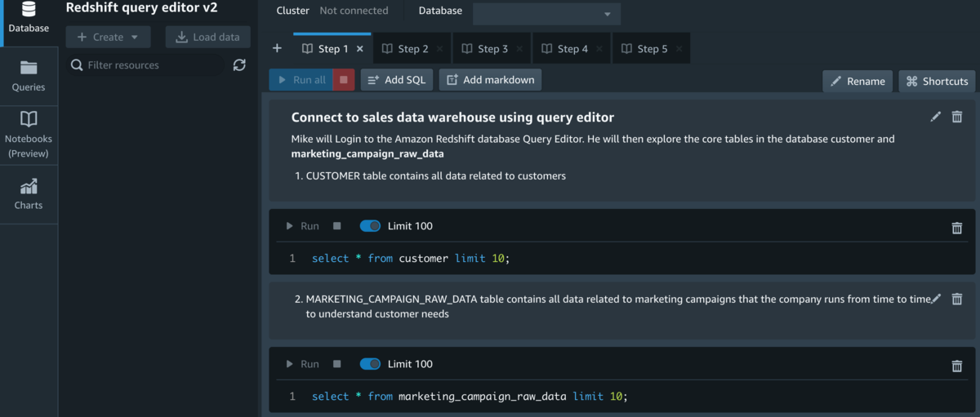Delete the Connect to sales markdown cell
This screenshot has height=417, width=980.
(x=957, y=117)
